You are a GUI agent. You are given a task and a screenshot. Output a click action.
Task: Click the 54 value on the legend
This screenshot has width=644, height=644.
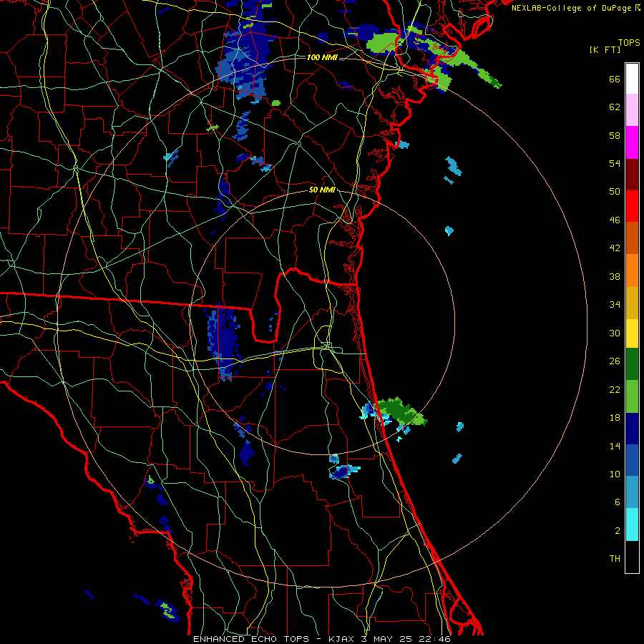tap(615, 163)
